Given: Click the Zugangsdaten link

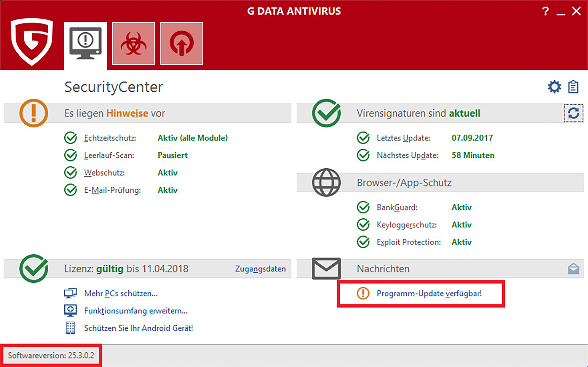Looking at the screenshot, I should (x=260, y=269).
